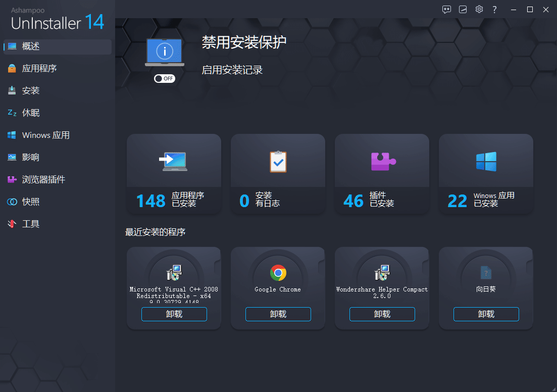
Task: Open the 46 插件已安装 tile
Action: pos(382,174)
